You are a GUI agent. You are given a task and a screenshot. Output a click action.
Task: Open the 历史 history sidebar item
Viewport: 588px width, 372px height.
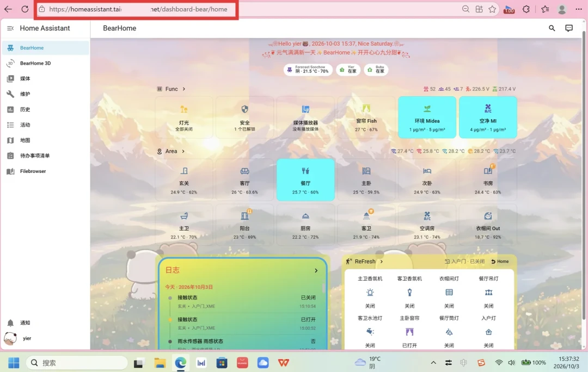click(45, 109)
